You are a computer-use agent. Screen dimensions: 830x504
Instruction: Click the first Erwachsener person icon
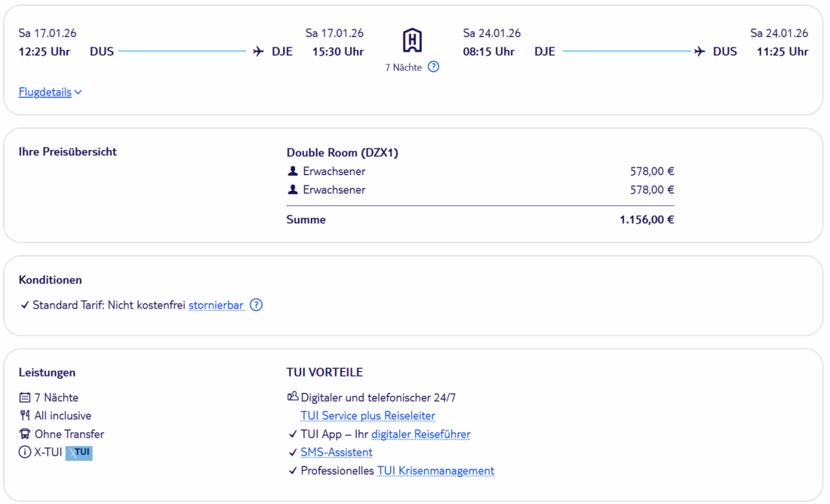point(293,171)
